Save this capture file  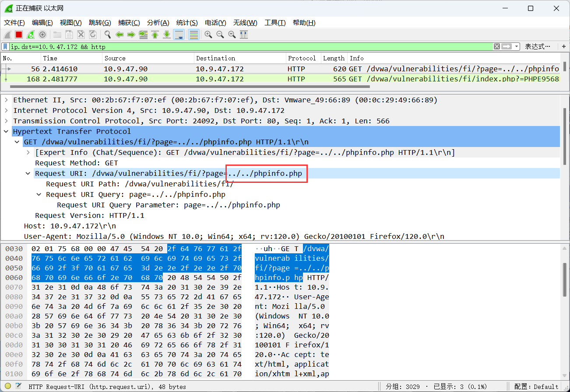(69, 35)
